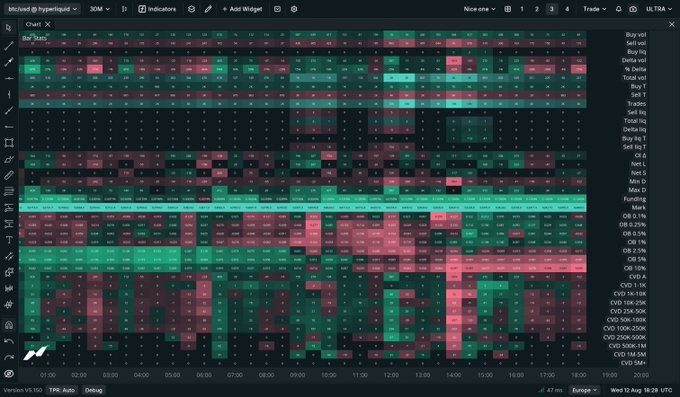Switch to layout tab 1

[522, 9]
